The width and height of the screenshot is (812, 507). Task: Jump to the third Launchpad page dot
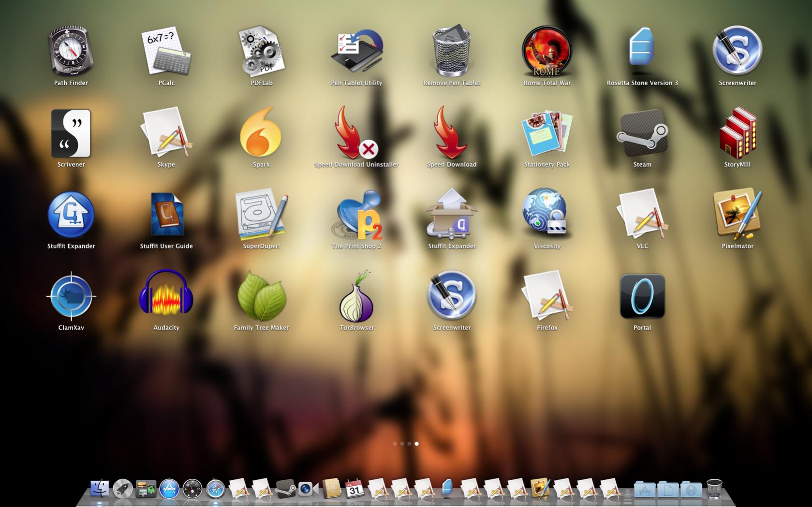pyautogui.click(x=409, y=444)
